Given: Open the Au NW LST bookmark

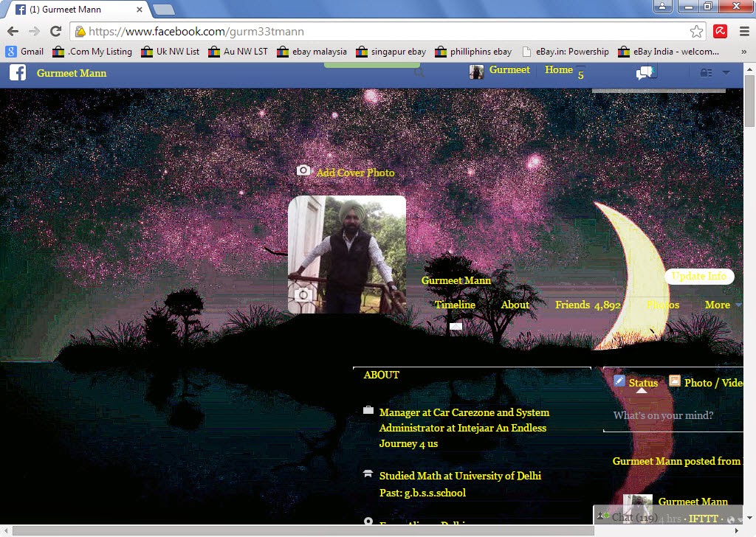Looking at the screenshot, I should click(x=238, y=52).
